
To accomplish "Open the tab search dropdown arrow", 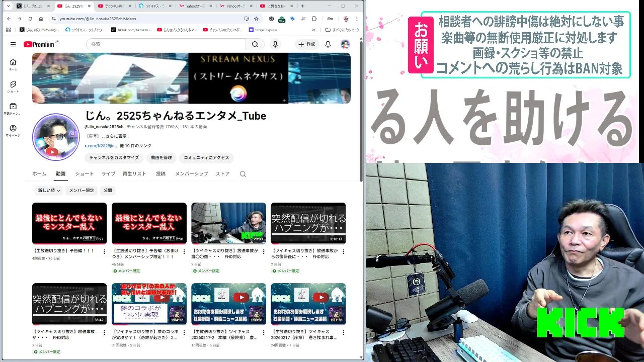I will 8,6.
